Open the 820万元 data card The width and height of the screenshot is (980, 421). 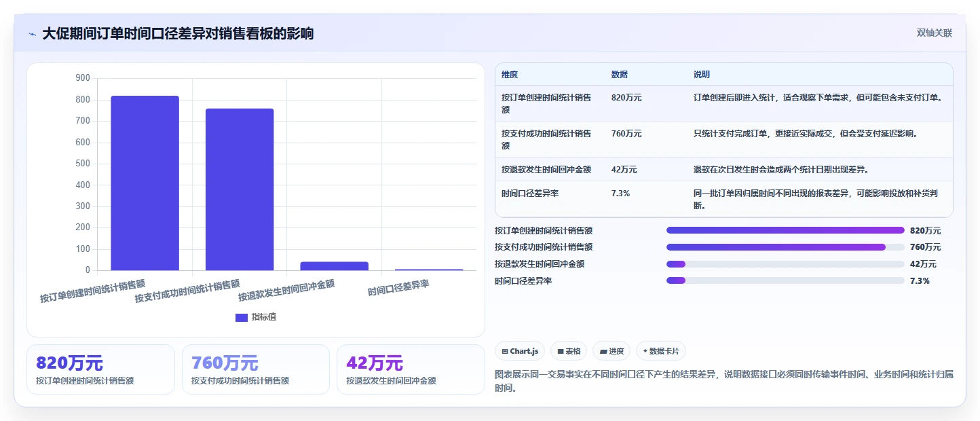point(100,369)
